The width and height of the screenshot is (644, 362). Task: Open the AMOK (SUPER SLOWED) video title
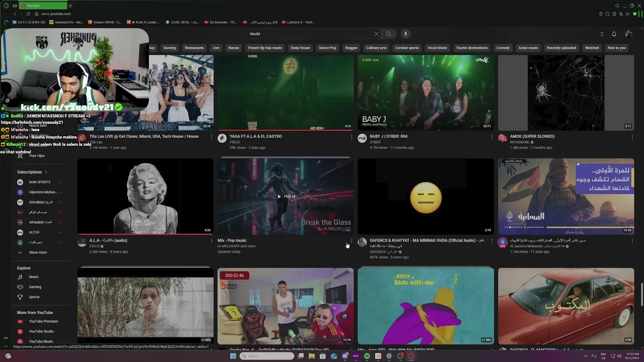click(532, 136)
